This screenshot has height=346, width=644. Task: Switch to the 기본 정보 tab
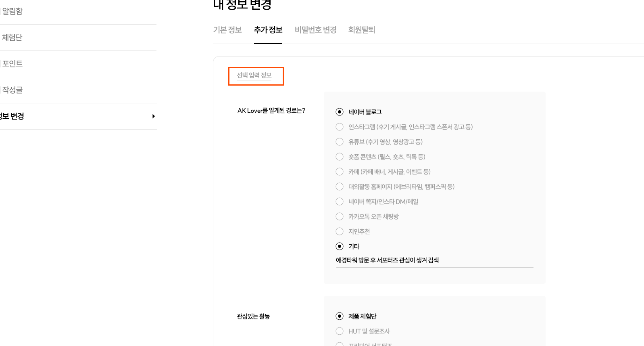point(227,30)
